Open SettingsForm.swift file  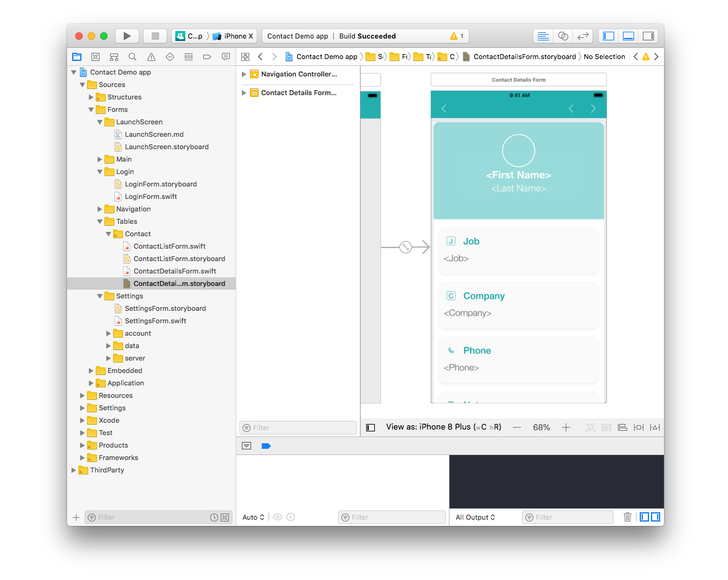(x=155, y=321)
